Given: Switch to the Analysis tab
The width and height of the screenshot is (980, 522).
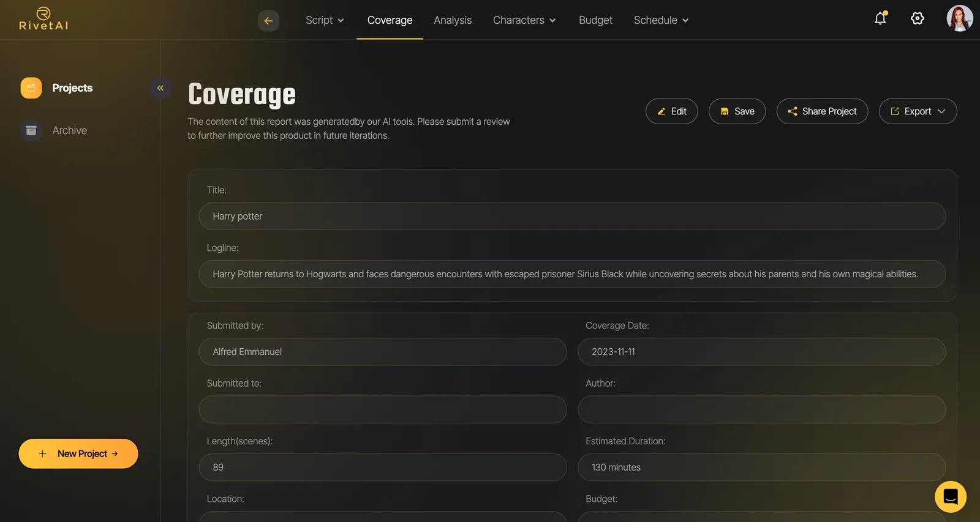Looking at the screenshot, I should click(x=453, y=20).
